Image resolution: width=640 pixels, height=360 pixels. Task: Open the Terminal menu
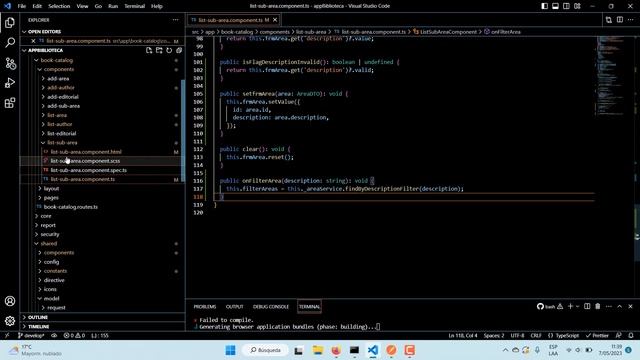tap(135, 6)
